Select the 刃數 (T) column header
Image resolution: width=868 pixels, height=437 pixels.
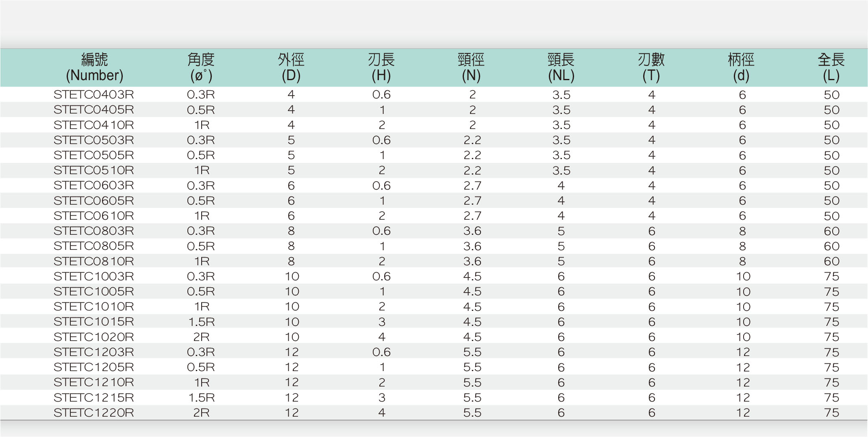[651, 68]
